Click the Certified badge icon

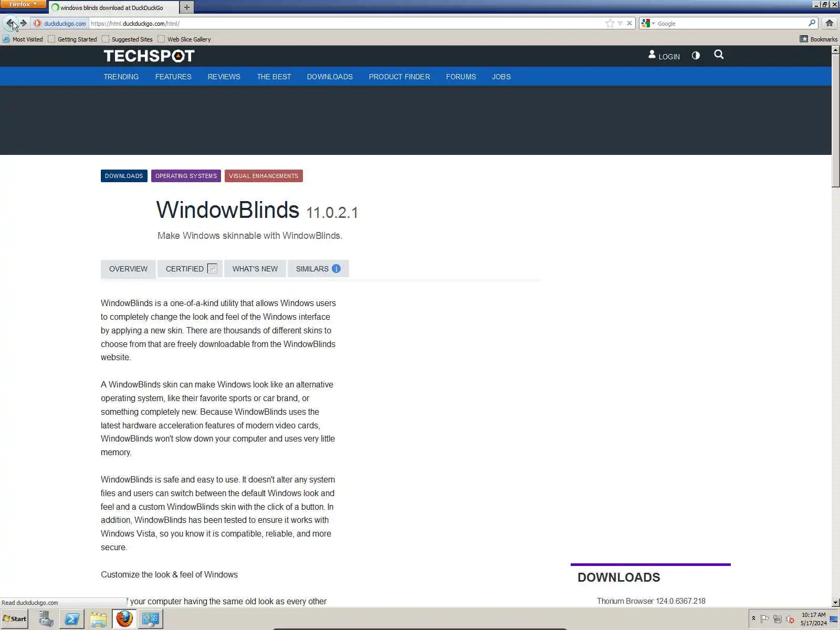[212, 269]
